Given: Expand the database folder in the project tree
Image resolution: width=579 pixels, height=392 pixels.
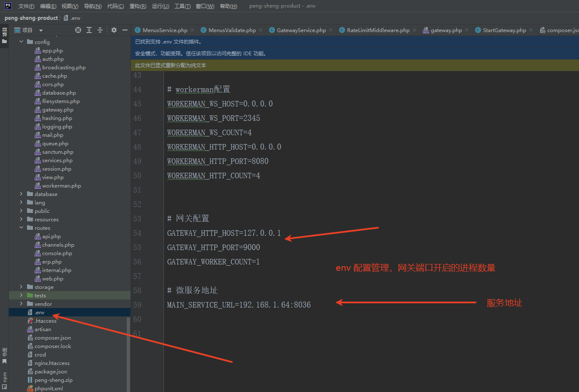Looking at the screenshot, I should point(21,194).
